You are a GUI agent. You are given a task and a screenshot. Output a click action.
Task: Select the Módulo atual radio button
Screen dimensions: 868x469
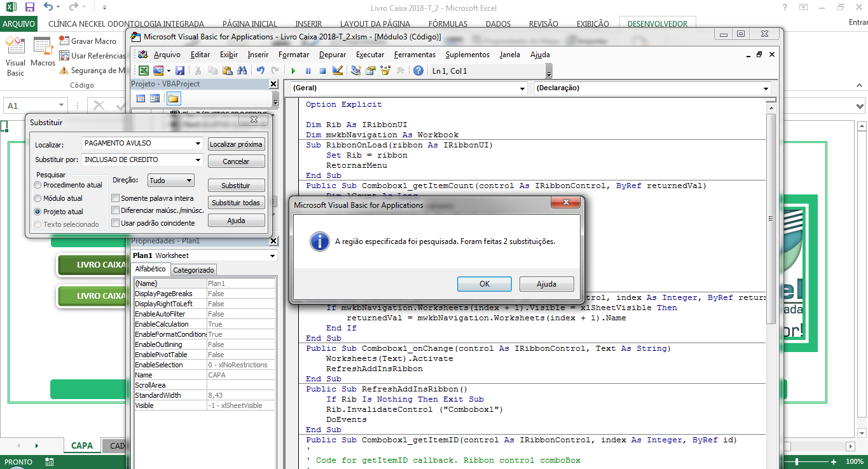38,198
